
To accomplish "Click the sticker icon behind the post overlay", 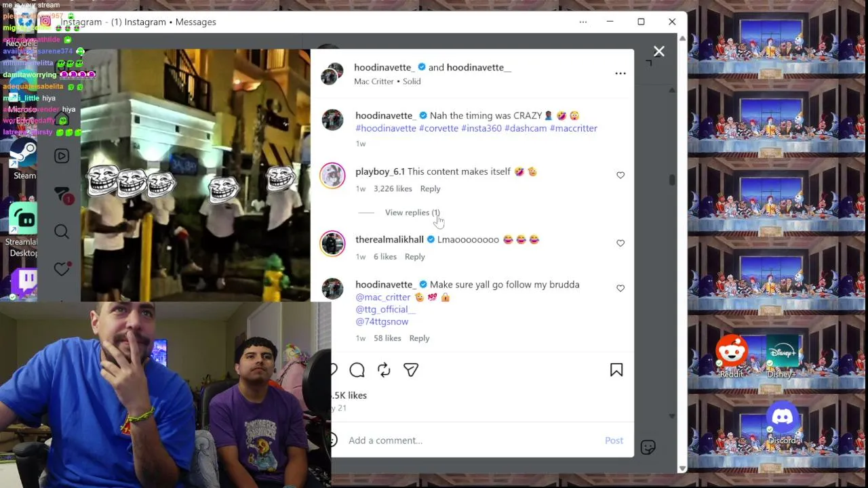I will pos(648,447).
